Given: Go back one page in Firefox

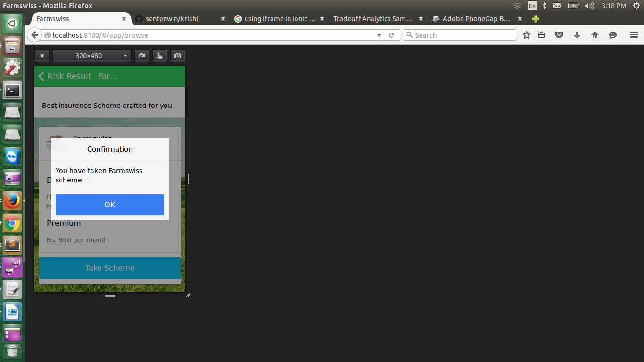Looking at the screenshot, I should coord(34,35).
